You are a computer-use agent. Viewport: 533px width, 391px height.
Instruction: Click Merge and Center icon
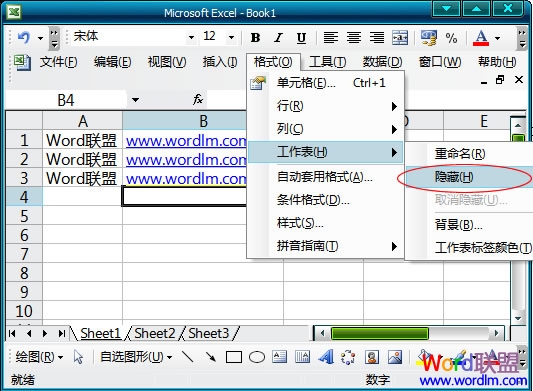coord(400,37)
